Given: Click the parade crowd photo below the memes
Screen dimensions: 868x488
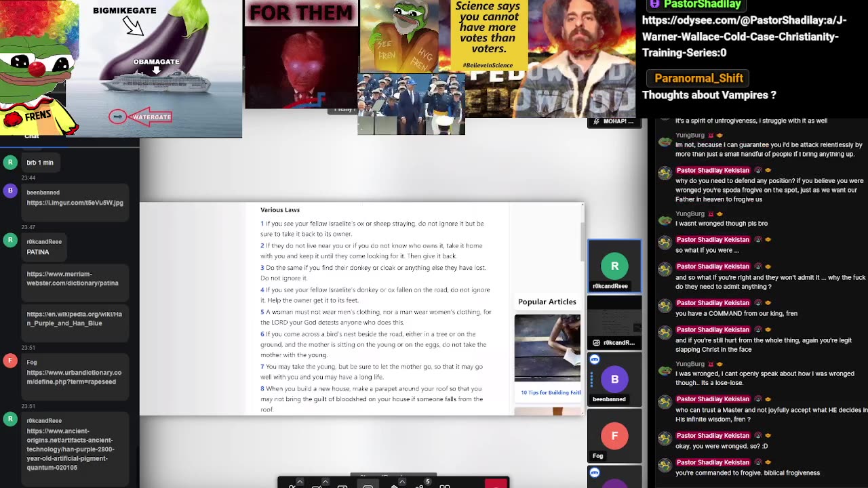Looking at the screenshot, I should (411, 104).
